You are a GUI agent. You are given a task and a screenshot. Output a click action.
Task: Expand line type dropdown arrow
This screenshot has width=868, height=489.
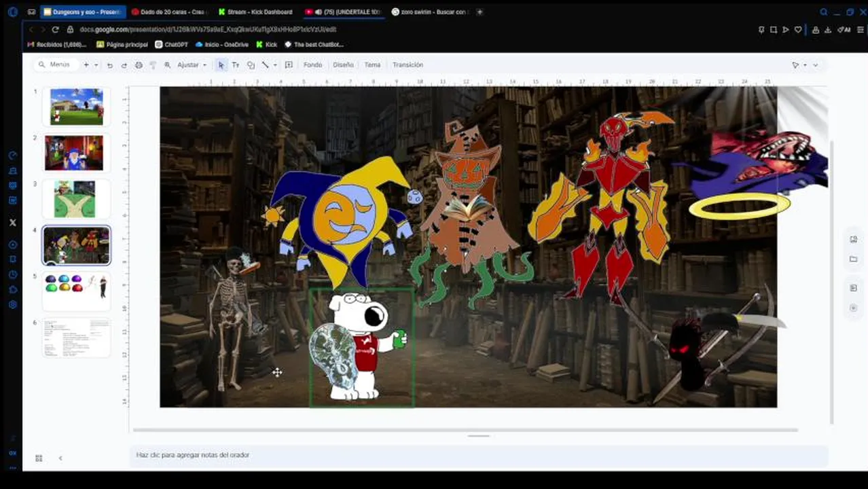tap(274, 65)
